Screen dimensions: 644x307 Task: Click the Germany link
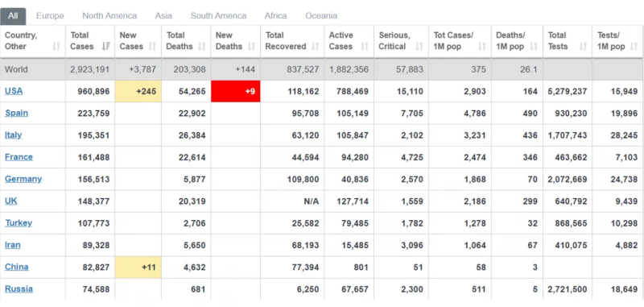[x=23, y=179]
